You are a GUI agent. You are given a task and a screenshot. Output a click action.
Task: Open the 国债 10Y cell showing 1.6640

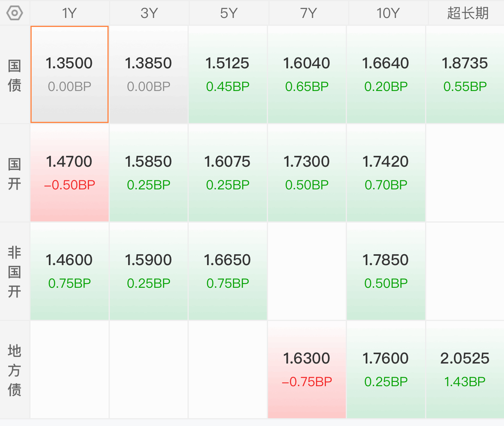386,75
